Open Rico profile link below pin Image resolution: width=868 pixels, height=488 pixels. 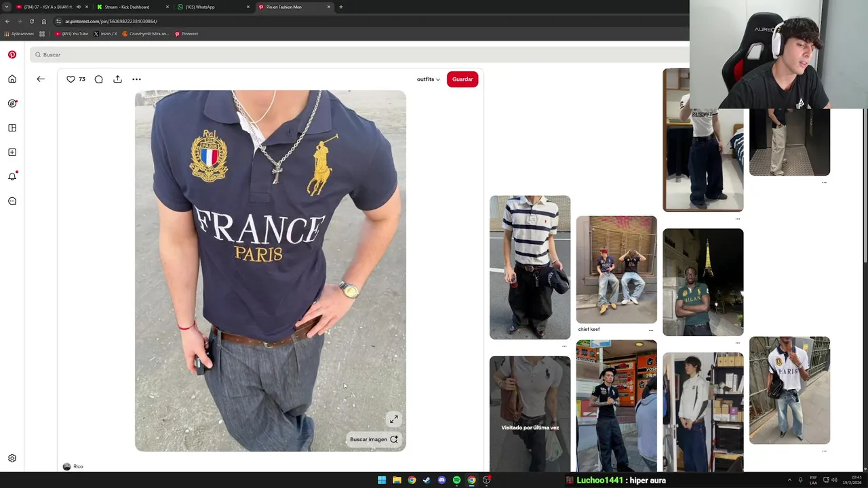[x=73, y=466]
